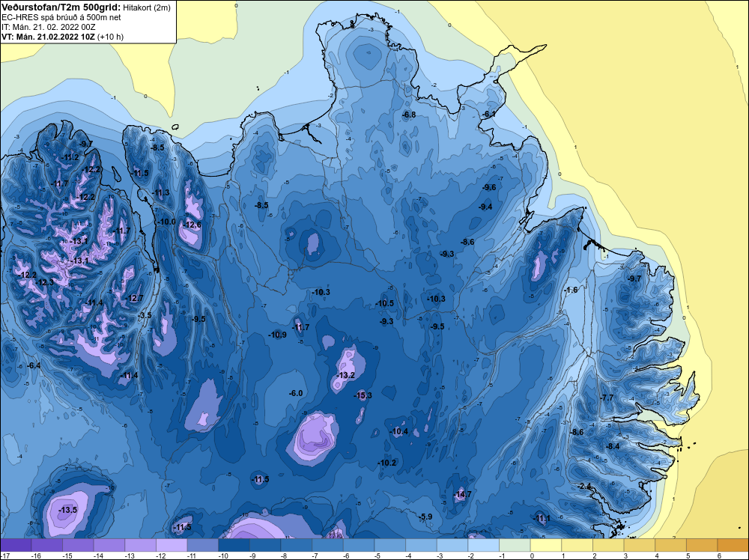Viewport: 749px width, 560px height.
Task: Click the orange legend swatch between 5 and 6
Action: click(703, 545)
